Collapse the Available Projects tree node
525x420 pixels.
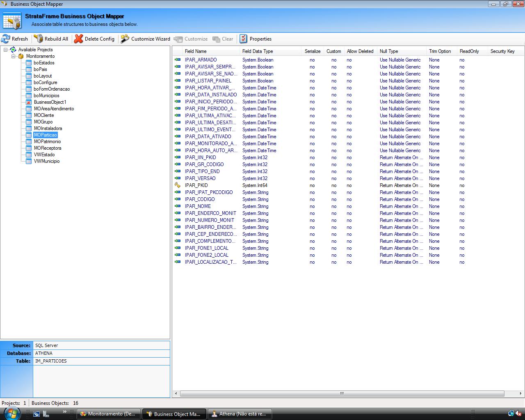[6, 50]
